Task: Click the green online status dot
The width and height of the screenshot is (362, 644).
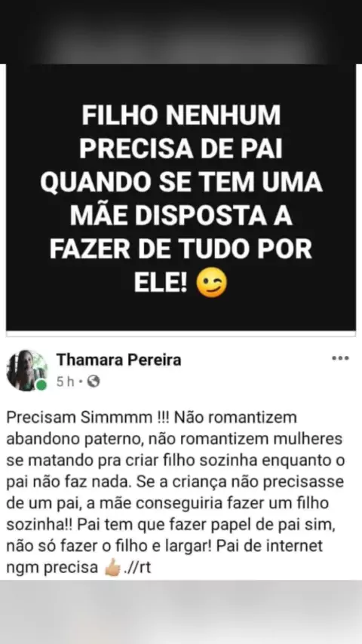Action: [x=41, y=385]
